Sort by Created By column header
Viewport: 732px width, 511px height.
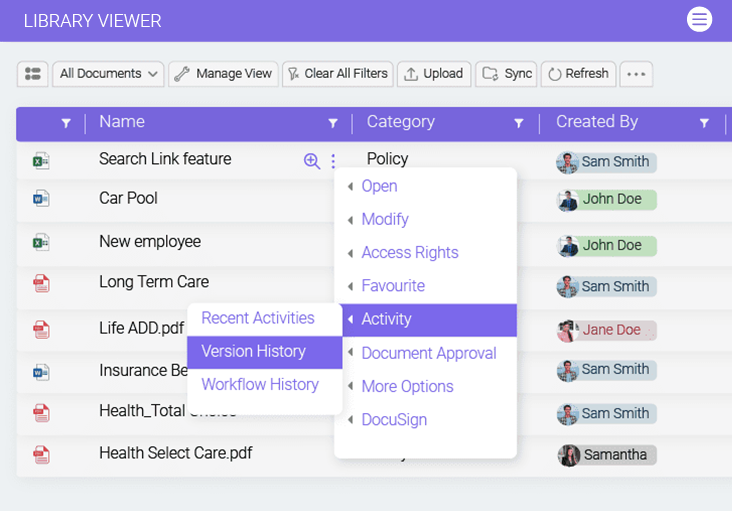pyautogui.click(x=597, y=122)
